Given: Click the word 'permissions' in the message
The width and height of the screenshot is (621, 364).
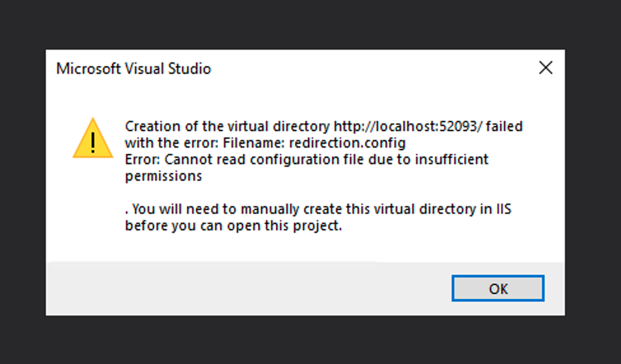Looking at the screenshot, I should [164, 176].
